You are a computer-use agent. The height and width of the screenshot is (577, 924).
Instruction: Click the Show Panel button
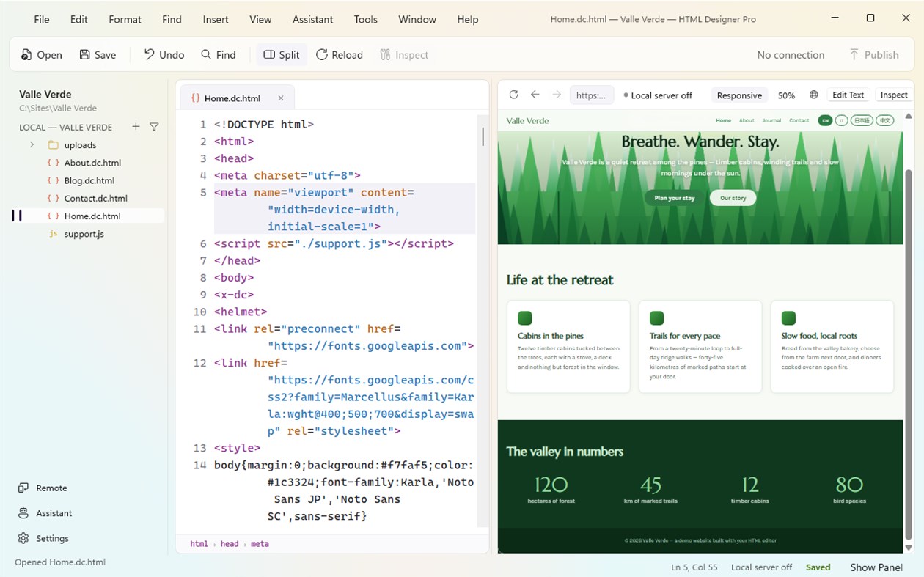(x=876, y=567)
